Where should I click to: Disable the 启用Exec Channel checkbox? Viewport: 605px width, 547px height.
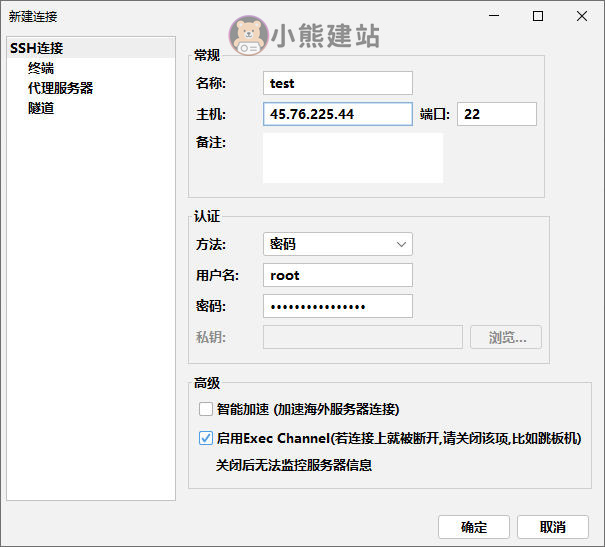coord(206,438)
